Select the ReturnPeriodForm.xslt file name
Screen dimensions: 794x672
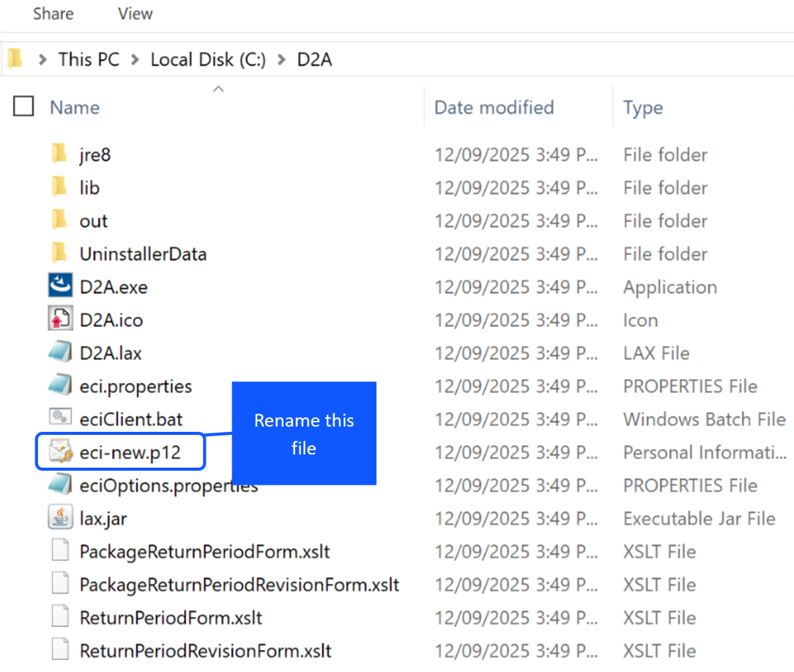[x=171, y=618]
